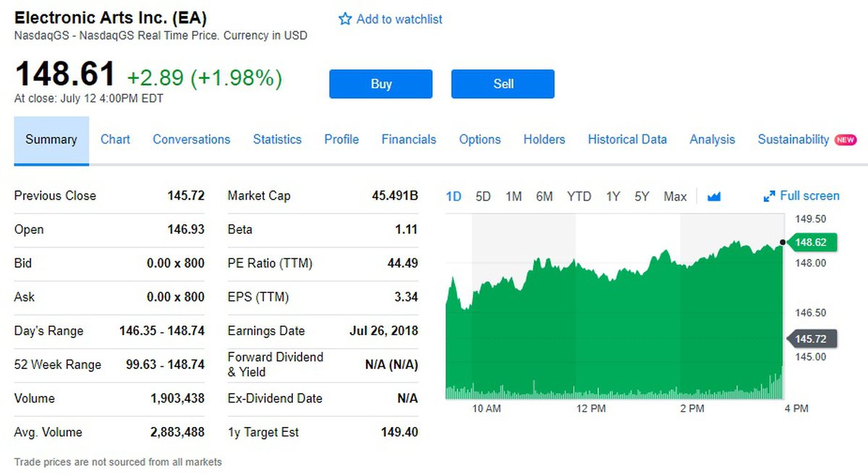
Task: Open the Chart tab
Action: coord(115,140)
